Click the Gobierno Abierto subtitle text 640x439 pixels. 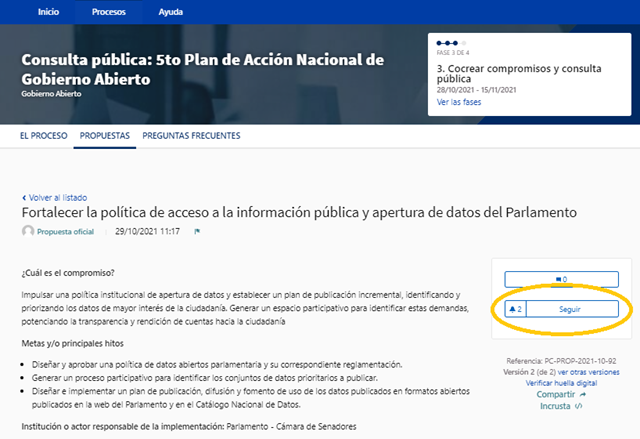pos(51,94)
